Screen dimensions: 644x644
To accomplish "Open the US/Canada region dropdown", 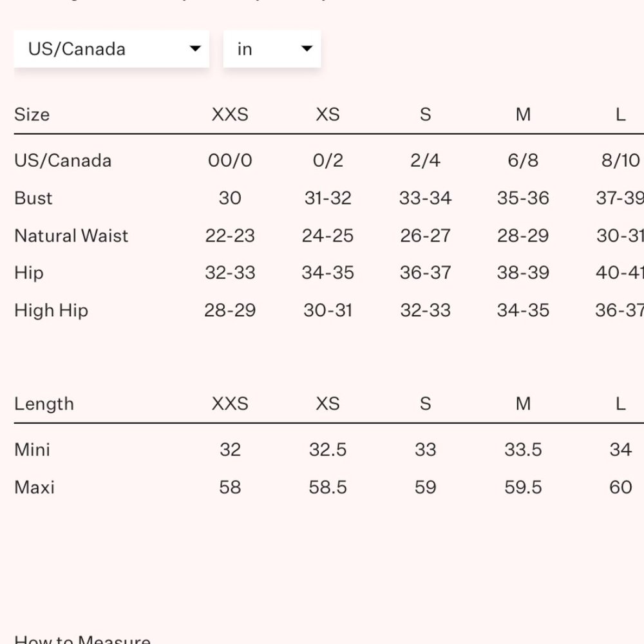I will pos(111,49).
